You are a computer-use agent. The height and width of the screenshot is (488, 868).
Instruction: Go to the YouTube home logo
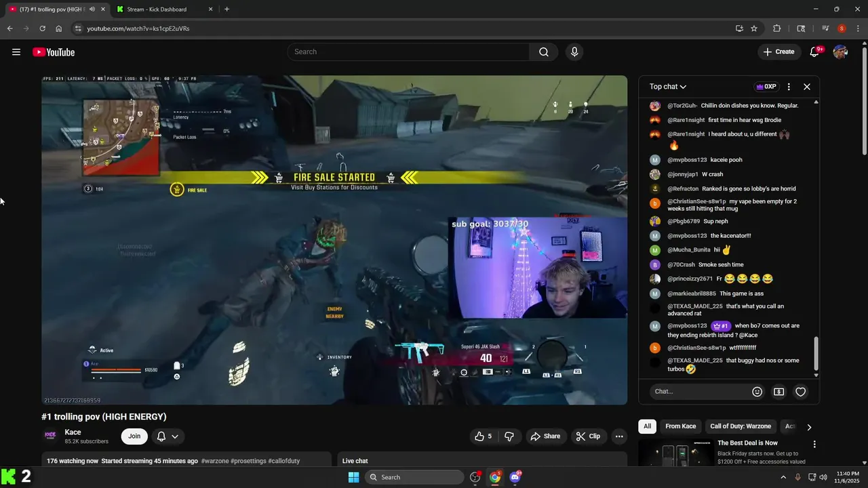pyautogui.click(x=54, y=52)
